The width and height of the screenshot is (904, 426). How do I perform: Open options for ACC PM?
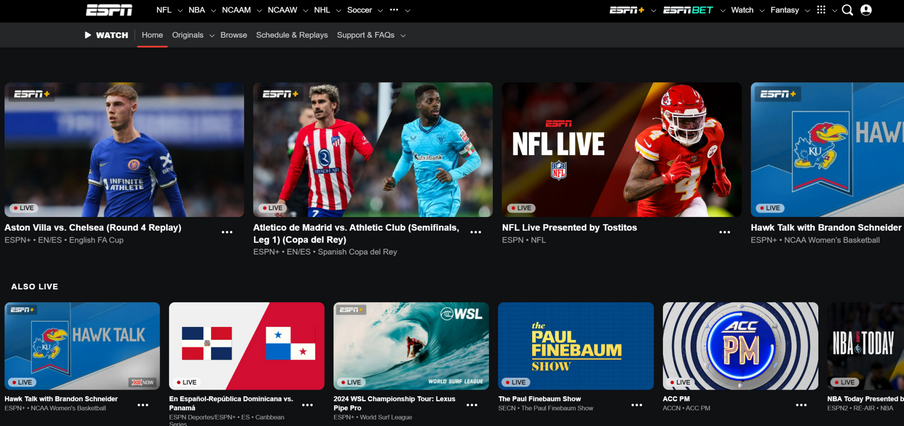[x=801, y=405]
